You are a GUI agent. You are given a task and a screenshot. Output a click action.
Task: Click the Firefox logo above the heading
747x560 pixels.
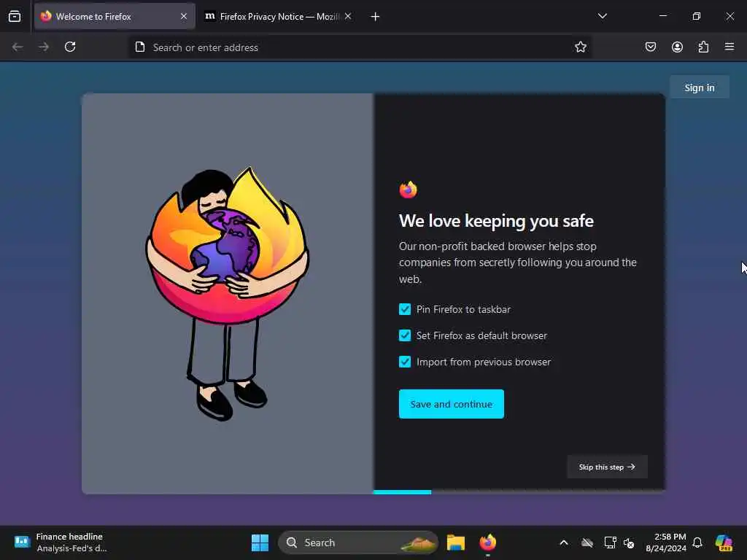[x=408, y=190]
